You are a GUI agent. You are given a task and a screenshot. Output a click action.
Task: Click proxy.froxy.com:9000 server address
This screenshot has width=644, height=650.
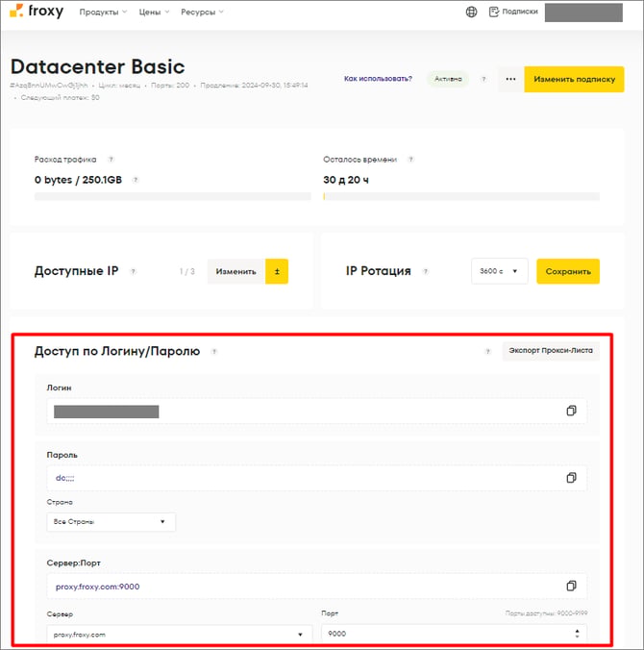pos(97,587)
